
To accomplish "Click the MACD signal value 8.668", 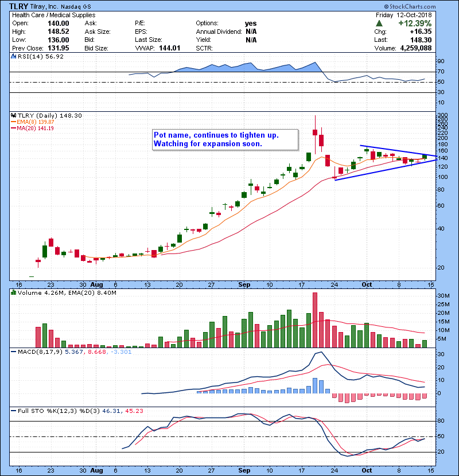I will tap(96, 352).
